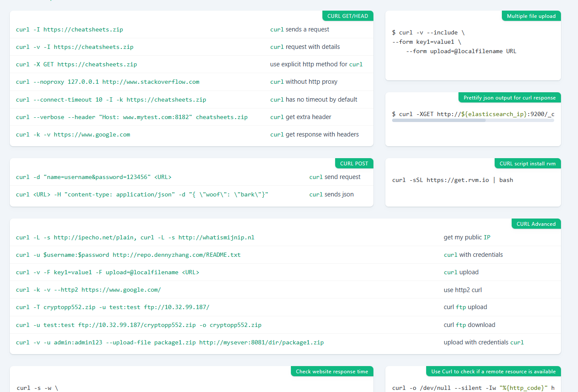
Task: Click the remote resource availability section tag
Action: coord(493,372)
